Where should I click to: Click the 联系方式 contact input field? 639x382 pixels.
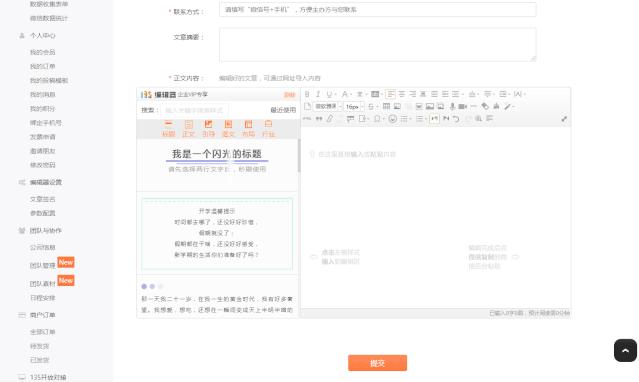pyautogui.click(x=377, y=9)
